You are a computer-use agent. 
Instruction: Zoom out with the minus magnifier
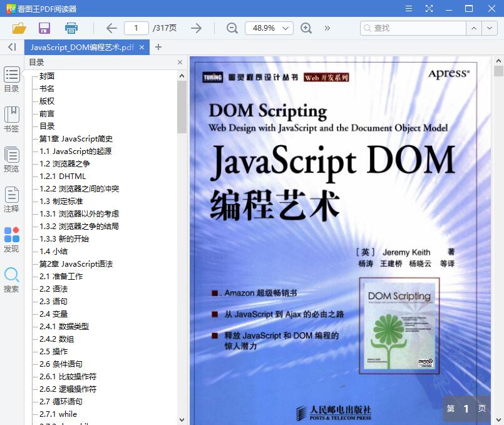(232, 28)
